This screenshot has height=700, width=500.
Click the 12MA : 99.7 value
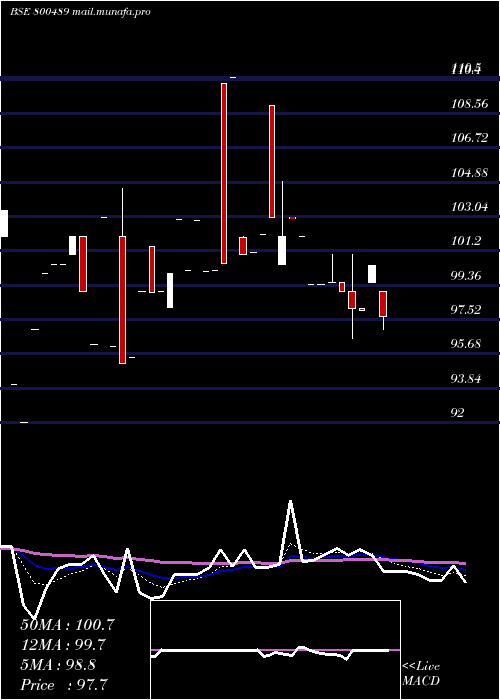(63, 645)
